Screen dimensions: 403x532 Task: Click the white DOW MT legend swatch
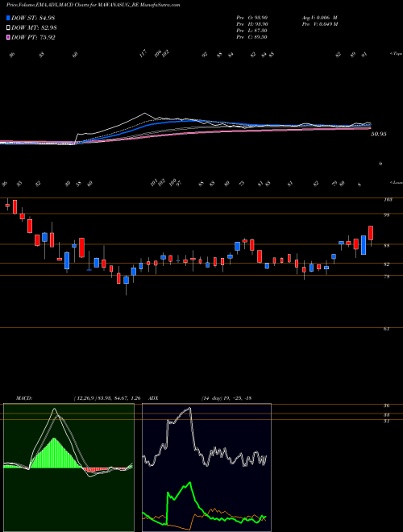[x=9, y=27]
